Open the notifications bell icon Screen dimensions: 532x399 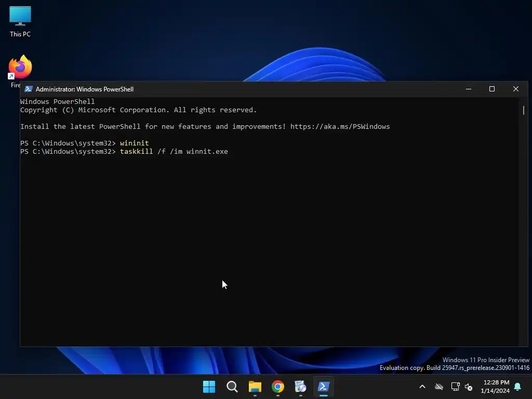(x=518, y=387)
